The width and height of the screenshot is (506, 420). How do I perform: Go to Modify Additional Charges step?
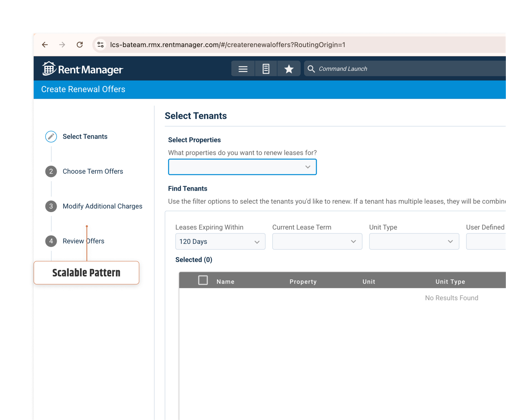tap(103, 206)
